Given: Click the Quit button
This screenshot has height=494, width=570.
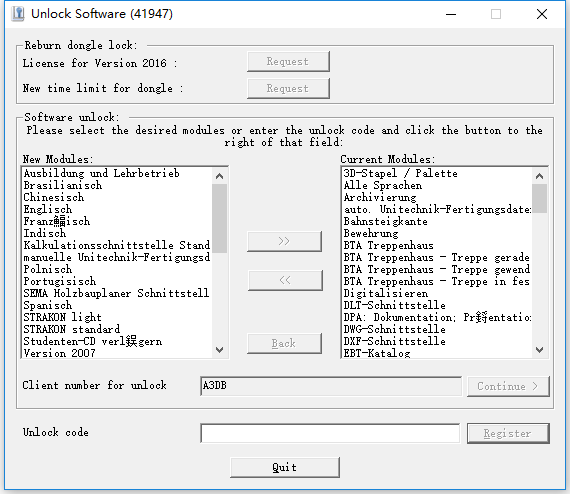Looking at the screenshot, I should click(x=285, y=467).
